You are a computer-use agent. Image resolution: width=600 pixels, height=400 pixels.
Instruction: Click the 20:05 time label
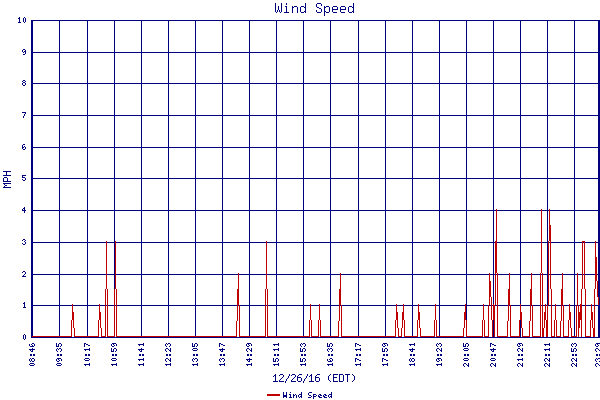466,354
